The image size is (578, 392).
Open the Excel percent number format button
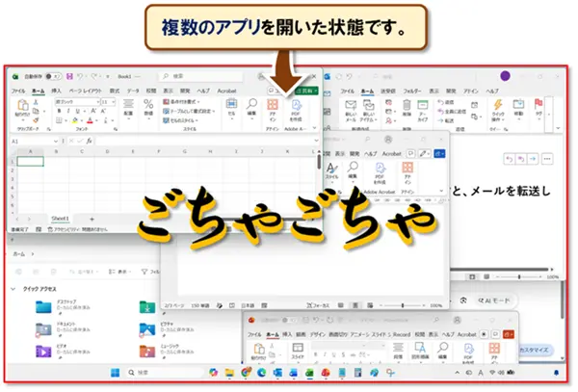pos(148,107)
